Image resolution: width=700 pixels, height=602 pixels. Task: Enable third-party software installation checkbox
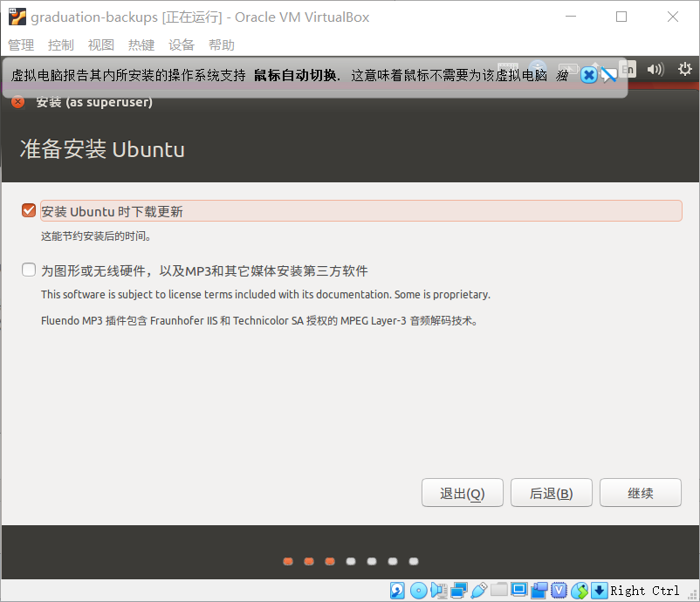[x=29, y=270]
